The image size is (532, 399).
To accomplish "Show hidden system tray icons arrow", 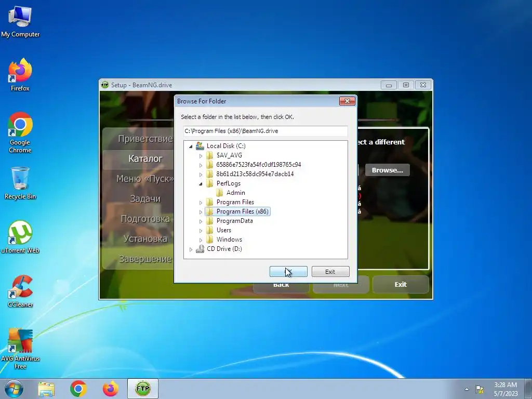I will [467, 389].
